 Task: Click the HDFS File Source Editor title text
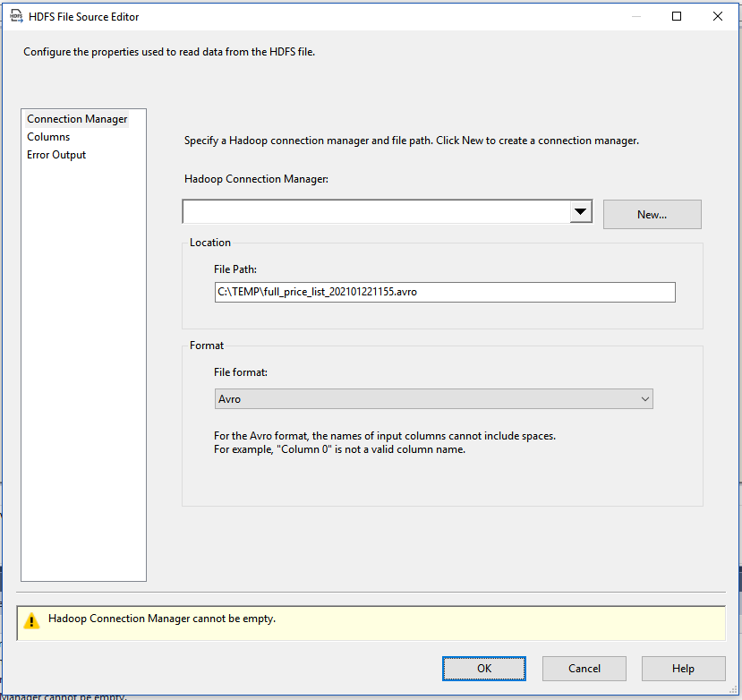tap(84, 17)
